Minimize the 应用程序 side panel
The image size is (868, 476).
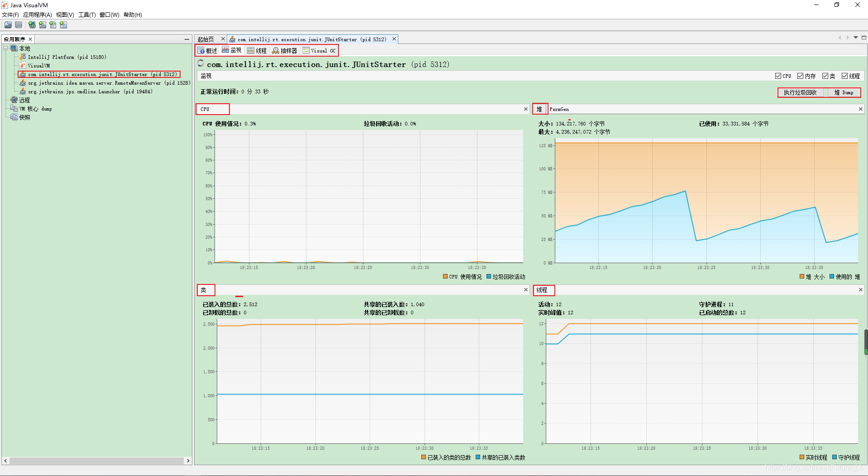[187, 39]
